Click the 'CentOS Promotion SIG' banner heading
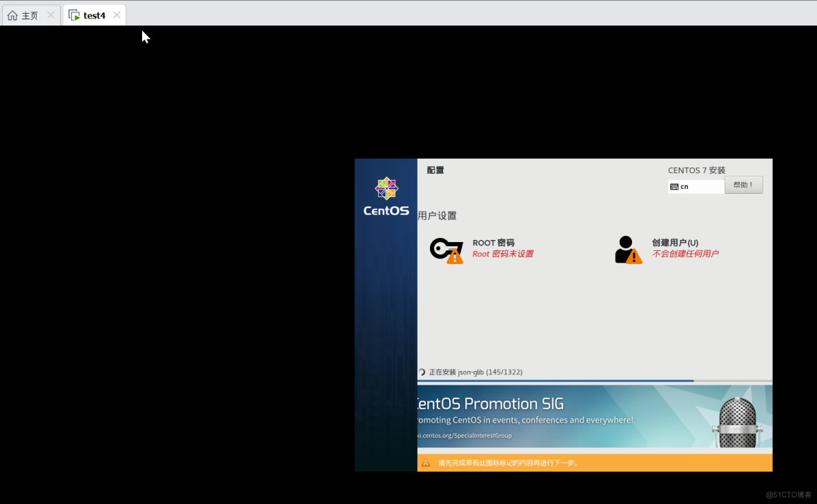Viewport: 817px width, 504px height. coord(491,403)
